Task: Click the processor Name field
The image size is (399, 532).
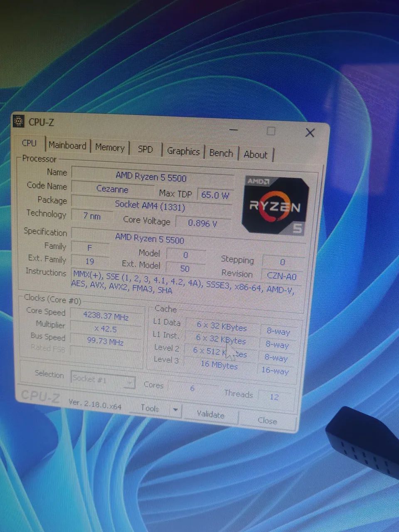Action: [x=151, y=177]
